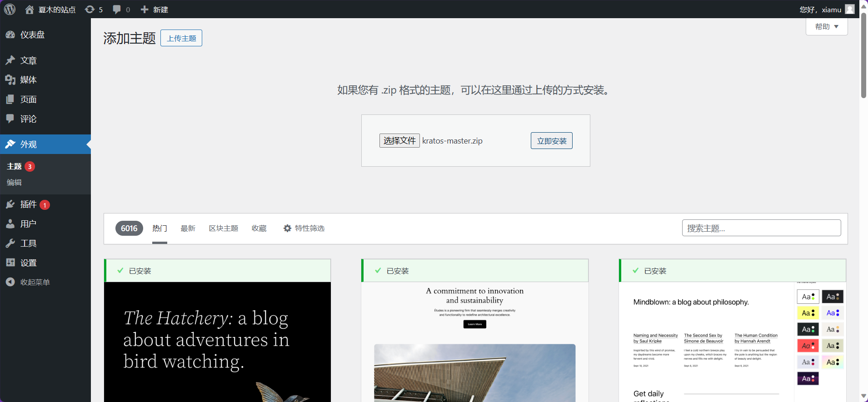Go to the 媒体 library menu
Image resolution: width=868 pixels, height=402 pixels.
pos(45,80)
